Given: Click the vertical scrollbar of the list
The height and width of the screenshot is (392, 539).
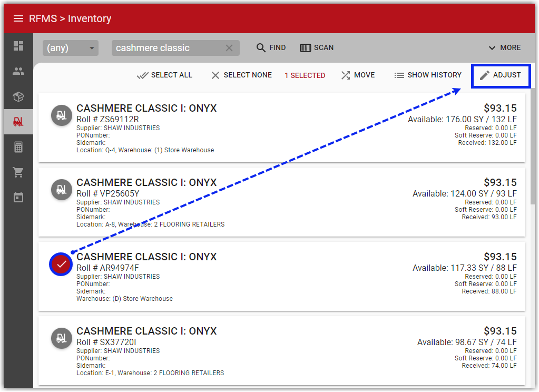Looking at the screenshot, I should click(533, 146).
